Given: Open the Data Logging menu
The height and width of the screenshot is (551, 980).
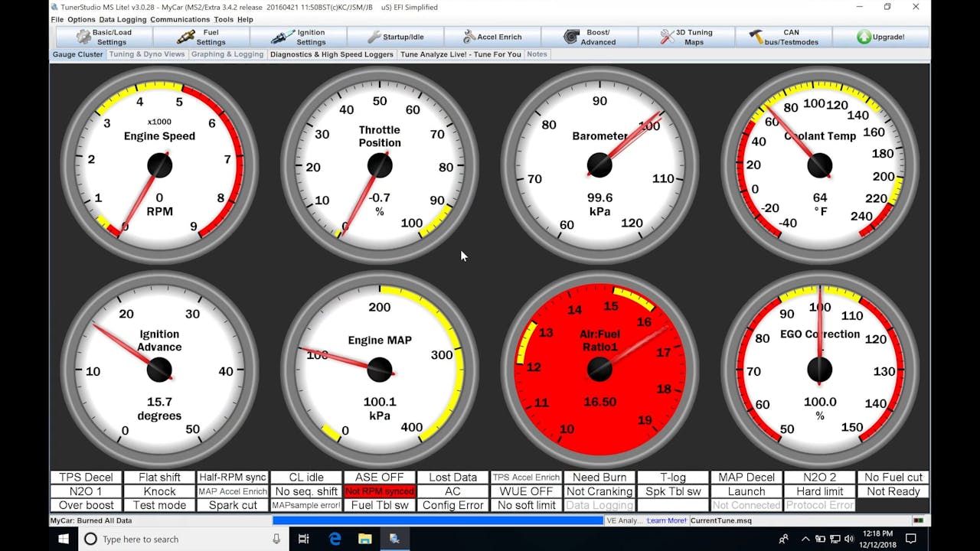Looking at the screenshot, I should (x=122, y=19).
